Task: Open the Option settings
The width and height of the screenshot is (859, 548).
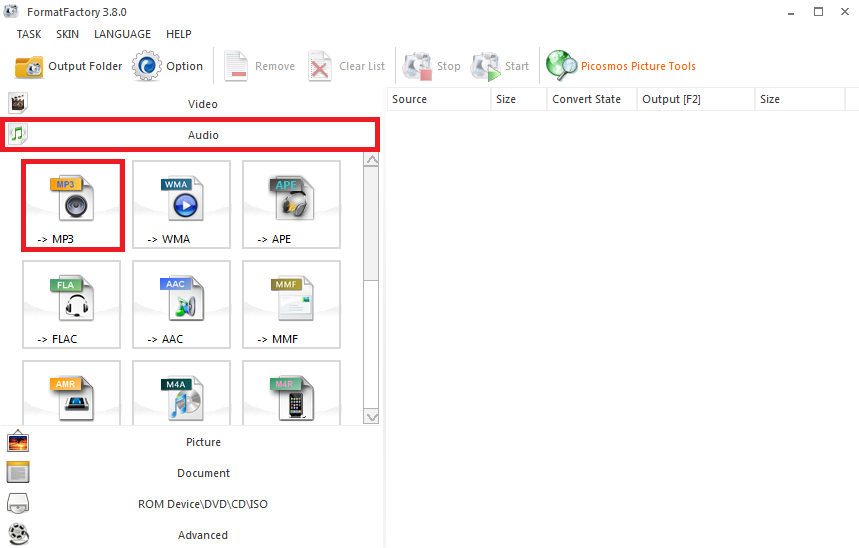Action: click(x=168, y=66)
